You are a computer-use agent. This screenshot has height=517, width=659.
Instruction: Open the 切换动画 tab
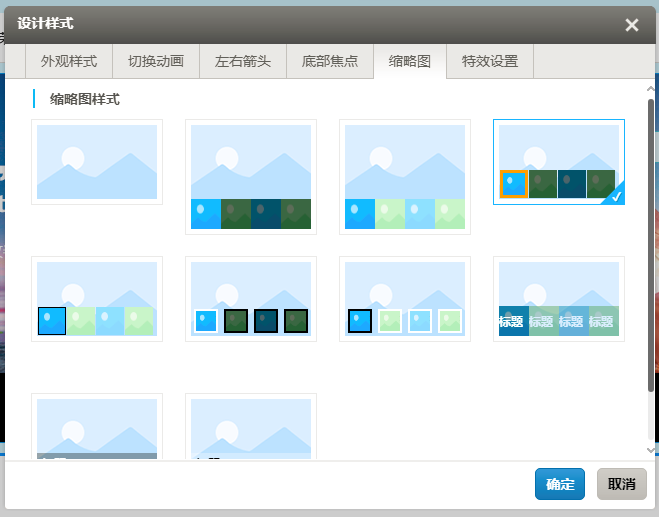tap(156, 61)
